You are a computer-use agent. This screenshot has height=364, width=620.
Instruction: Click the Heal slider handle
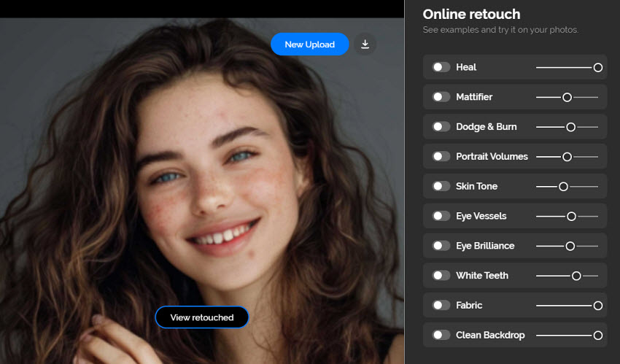tap(598, 68)
